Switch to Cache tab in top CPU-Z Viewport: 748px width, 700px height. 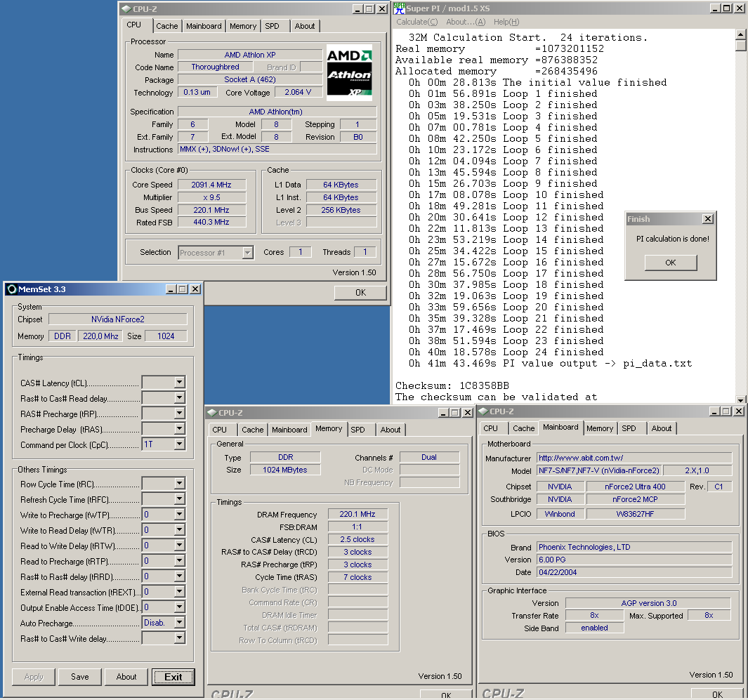tap(167, 26)
